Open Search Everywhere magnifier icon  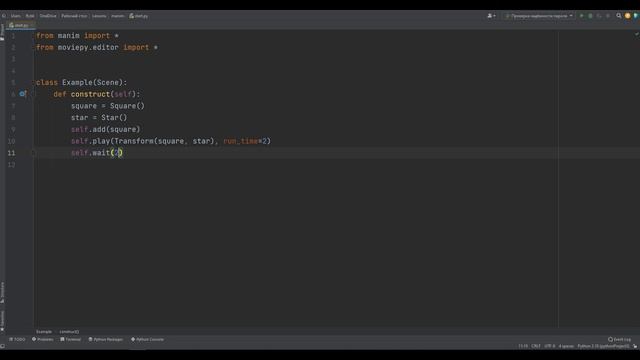(x=619, y=16)
